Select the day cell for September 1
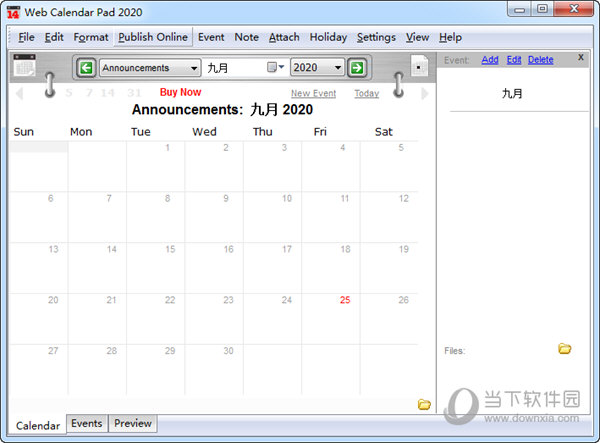600x443 pixels. click(x=155, y=166)
